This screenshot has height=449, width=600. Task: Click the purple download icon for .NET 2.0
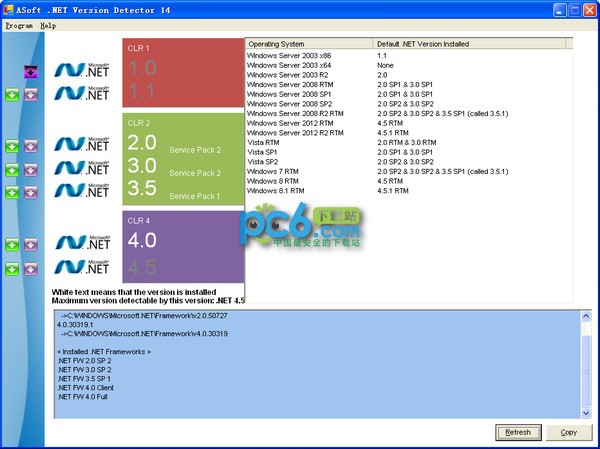click(x=31, y=146)
